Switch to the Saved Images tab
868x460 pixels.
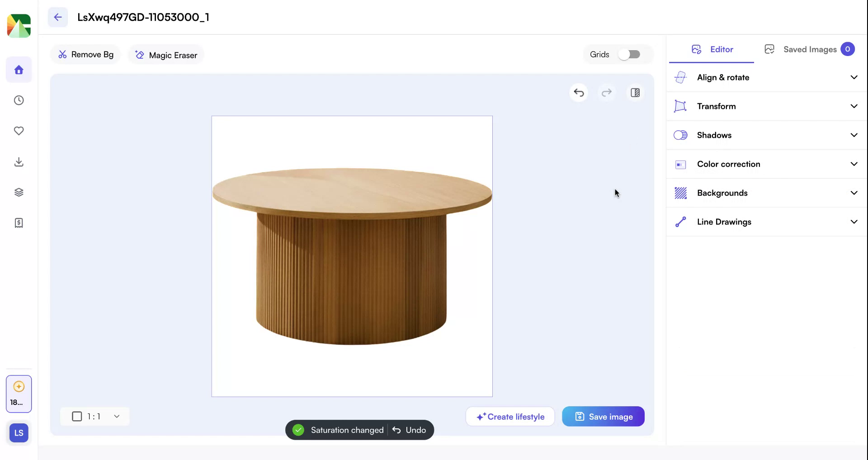coord(810,49)
